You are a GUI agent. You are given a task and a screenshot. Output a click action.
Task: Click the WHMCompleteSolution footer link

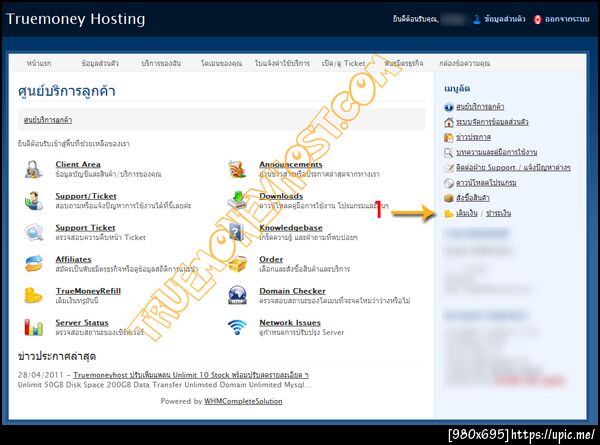tap(243, 401)
